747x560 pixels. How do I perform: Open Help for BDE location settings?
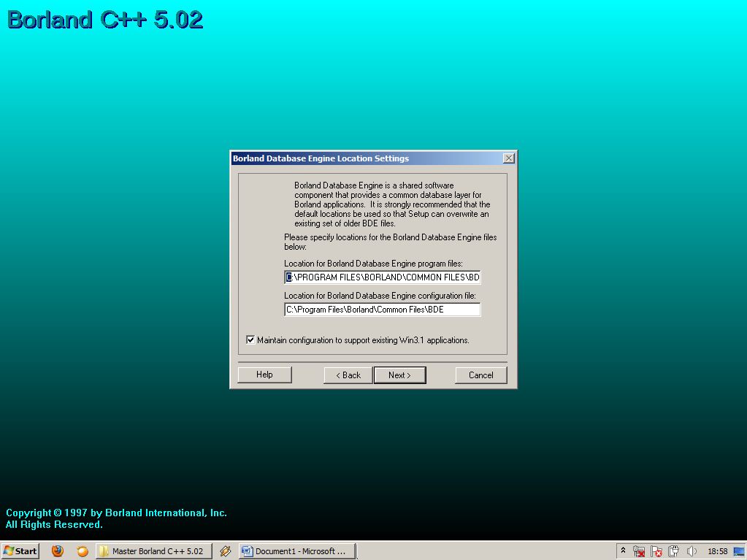264,375
